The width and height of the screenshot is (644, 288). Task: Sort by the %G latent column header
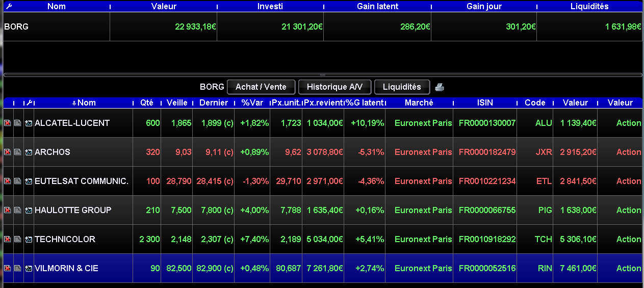(x=365, y=103)
